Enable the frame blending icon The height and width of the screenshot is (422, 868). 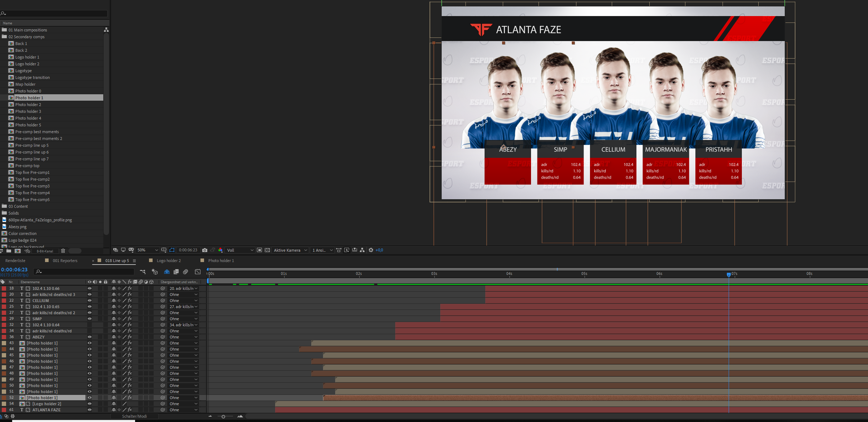176,272
